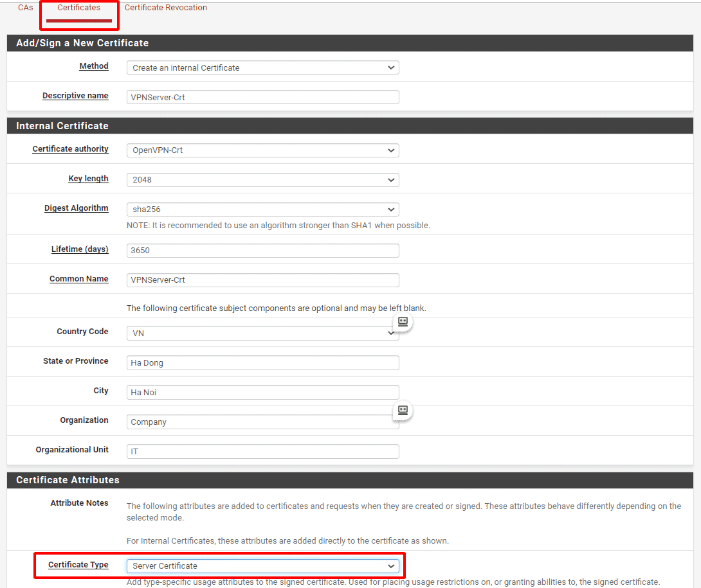This screenshot has height=588, width=701.
Task: Click the Organizational Unit input
Action: 262,452
